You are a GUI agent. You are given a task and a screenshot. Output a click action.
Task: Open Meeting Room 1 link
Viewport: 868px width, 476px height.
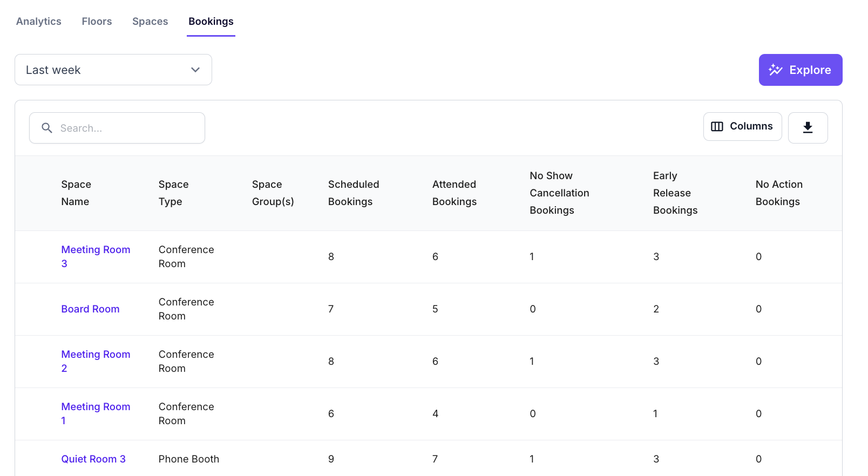tap(96, 413)
